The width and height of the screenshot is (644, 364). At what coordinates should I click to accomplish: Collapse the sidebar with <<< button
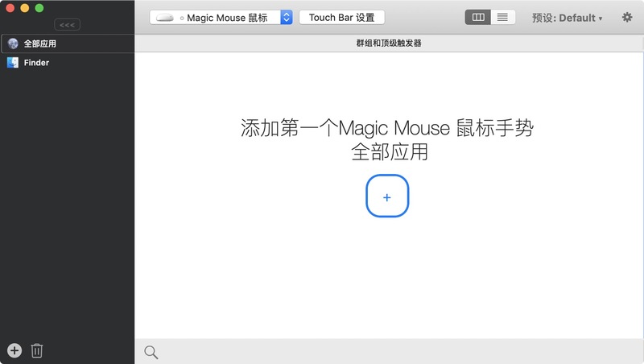coord(68,25)
